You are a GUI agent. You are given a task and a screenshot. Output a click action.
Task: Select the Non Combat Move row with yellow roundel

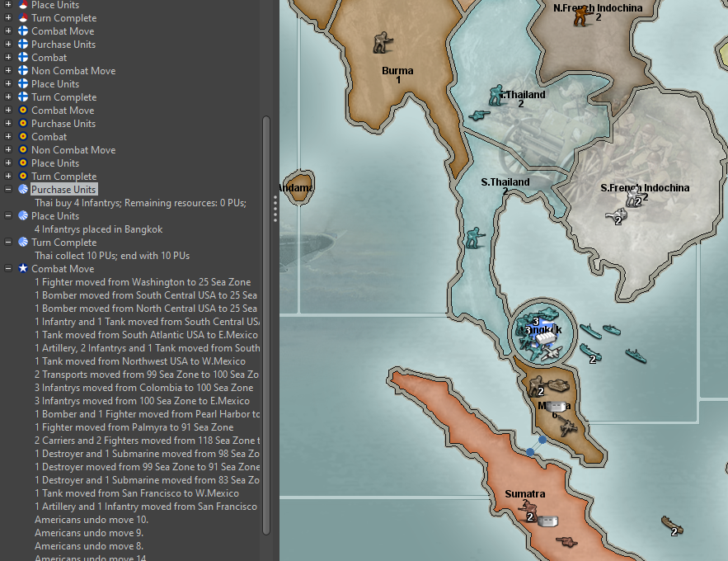73,150
